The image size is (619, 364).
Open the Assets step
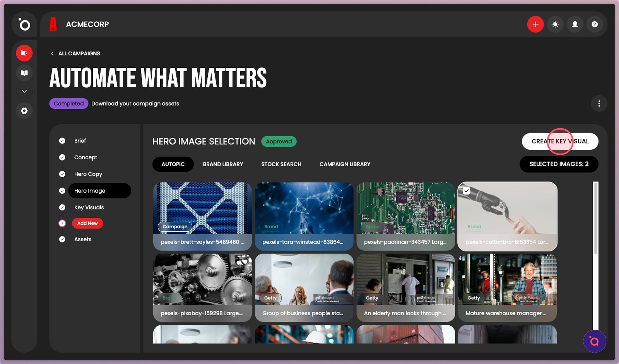[83, 239]
